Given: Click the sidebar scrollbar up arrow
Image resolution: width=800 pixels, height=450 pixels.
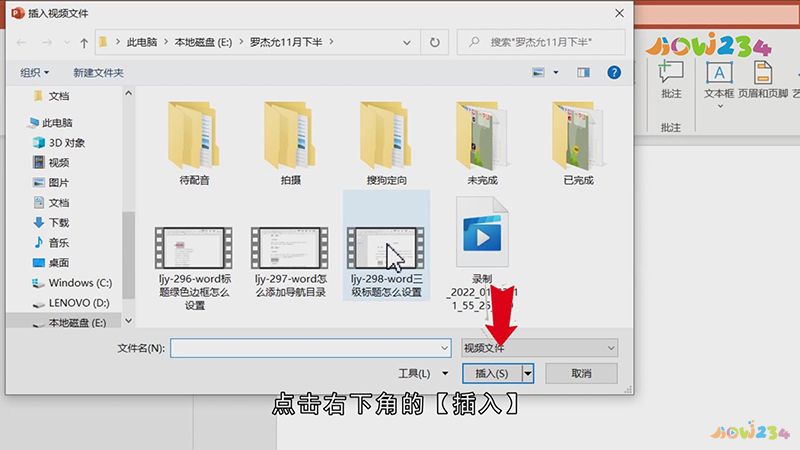Looking at the screenshot, I should click(129, 93).
